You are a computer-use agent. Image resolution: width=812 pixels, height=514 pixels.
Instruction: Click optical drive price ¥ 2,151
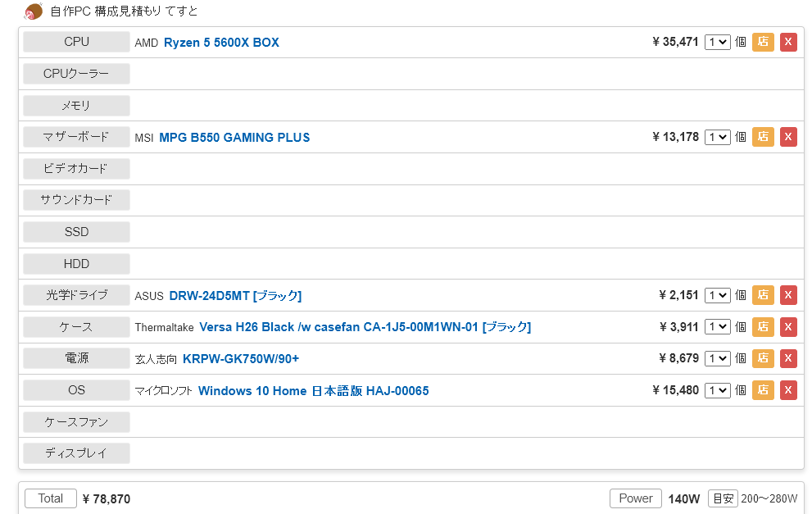coord(679,295)
